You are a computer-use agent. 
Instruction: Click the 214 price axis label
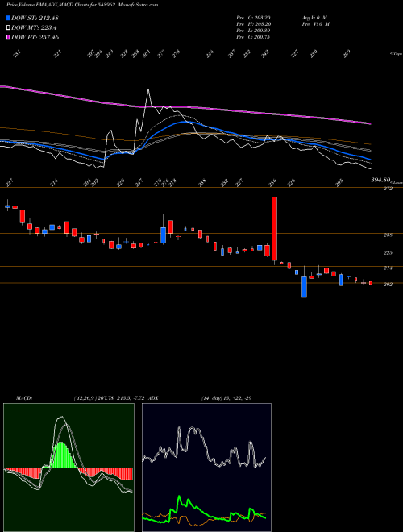(x=388, y=268)
